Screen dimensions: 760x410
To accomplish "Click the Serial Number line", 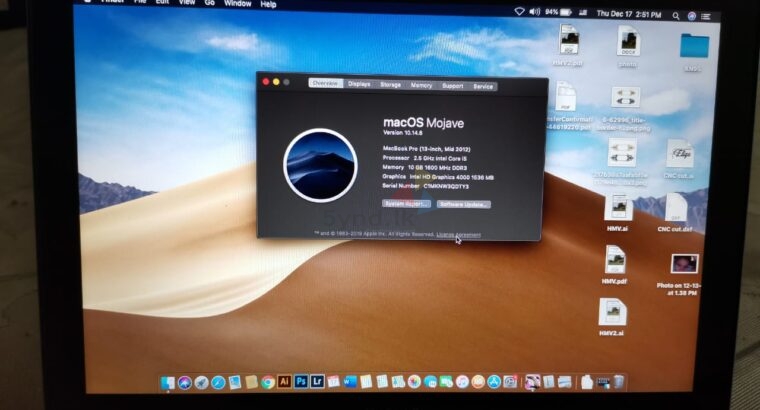I will [x=426, y=186].
